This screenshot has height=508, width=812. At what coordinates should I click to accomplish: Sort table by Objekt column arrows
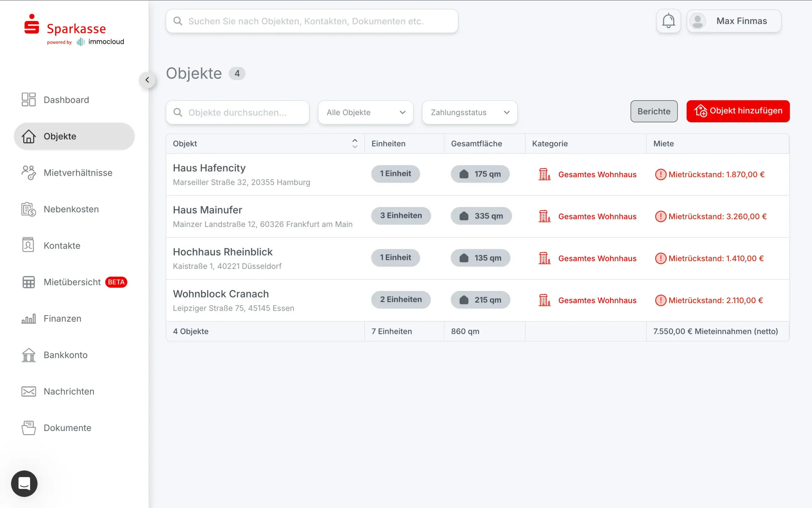pyautogui.click(x=355, y=143)
